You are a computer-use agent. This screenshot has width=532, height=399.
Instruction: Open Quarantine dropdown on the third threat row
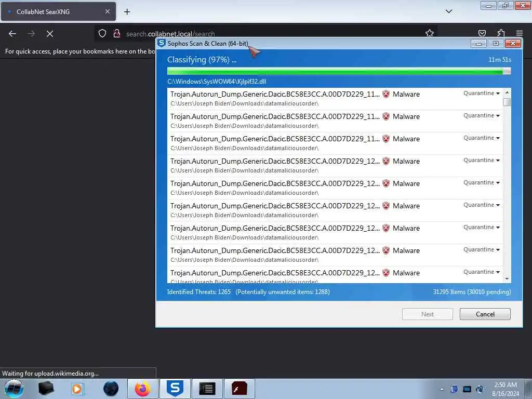pos(482,138)
